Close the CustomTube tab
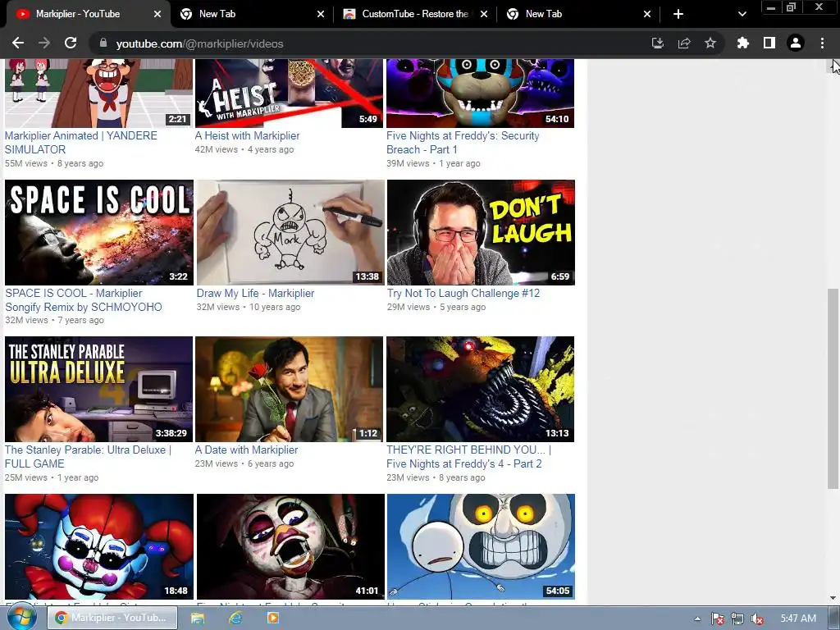The height and width of the screenshot is (630, 840). pos(484,14)
